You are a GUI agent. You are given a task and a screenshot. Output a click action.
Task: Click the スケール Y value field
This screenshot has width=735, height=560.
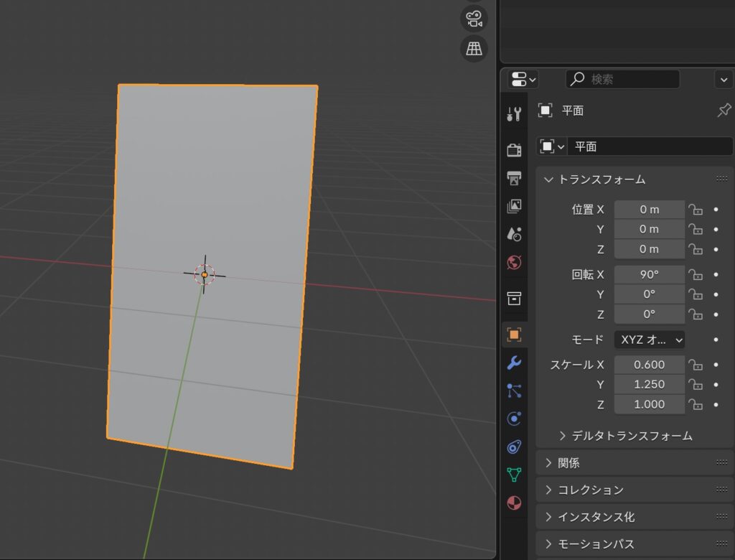(649, 384)
